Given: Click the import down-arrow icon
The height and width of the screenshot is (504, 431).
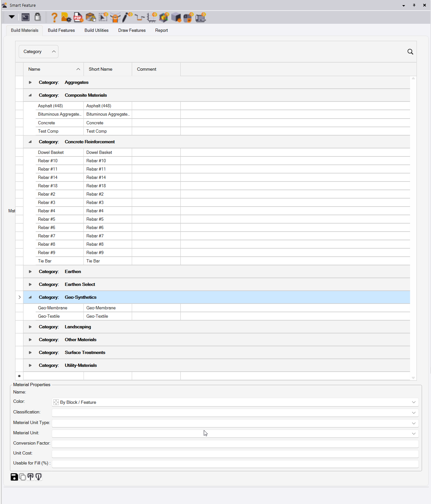Looking at the screenshot, I should [x=39, y=477].
